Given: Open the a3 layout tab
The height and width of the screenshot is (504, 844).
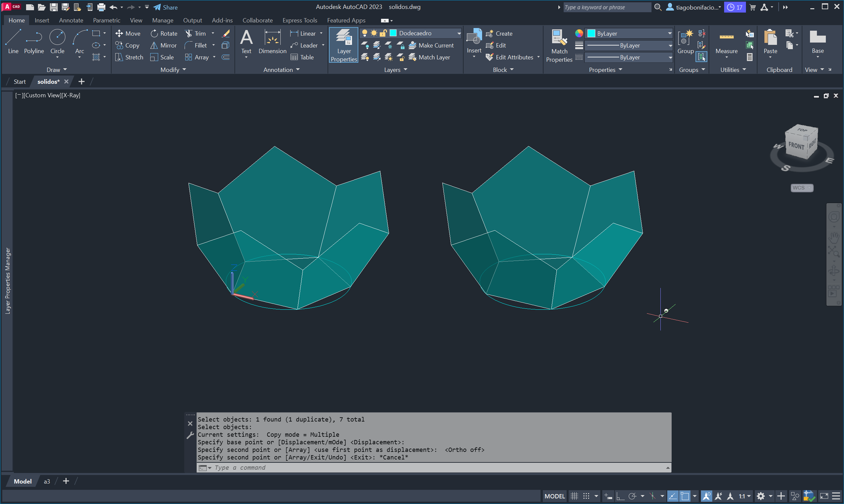Looking at the screenshot, I should [47, 481].
